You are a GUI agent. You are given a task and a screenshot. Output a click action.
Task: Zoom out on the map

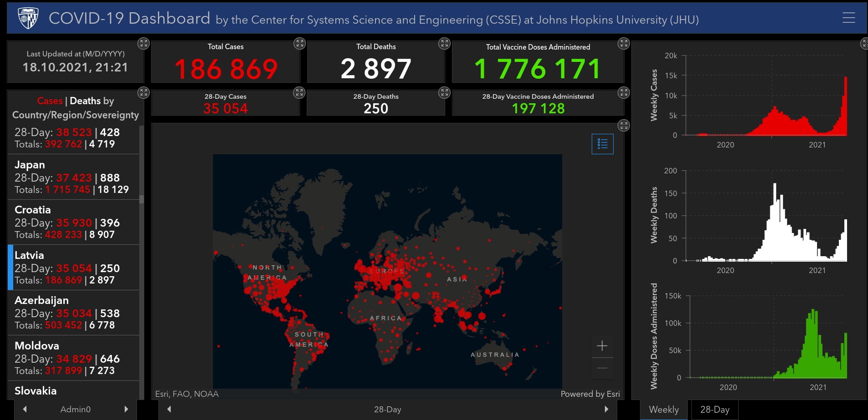(602, 369)
